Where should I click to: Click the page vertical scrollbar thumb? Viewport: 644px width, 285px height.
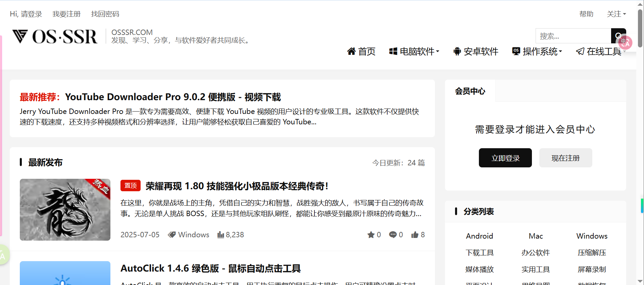(640, 29)
